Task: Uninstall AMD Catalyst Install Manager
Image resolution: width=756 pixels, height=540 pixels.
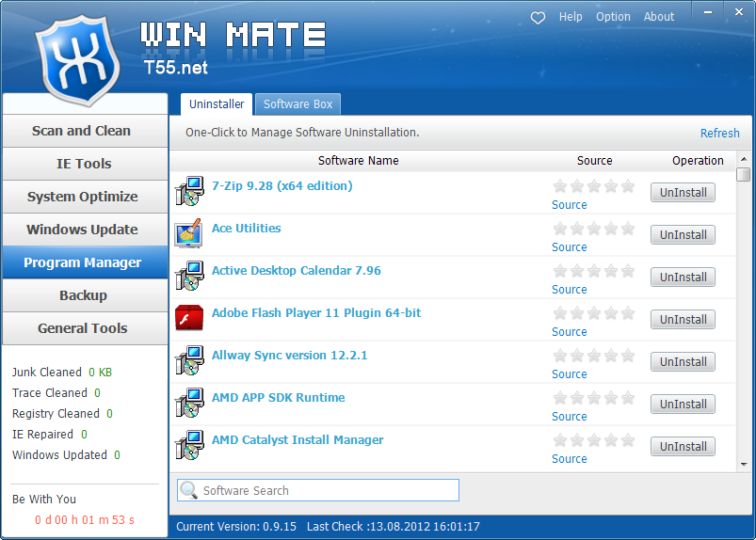Action: [683, 447]
